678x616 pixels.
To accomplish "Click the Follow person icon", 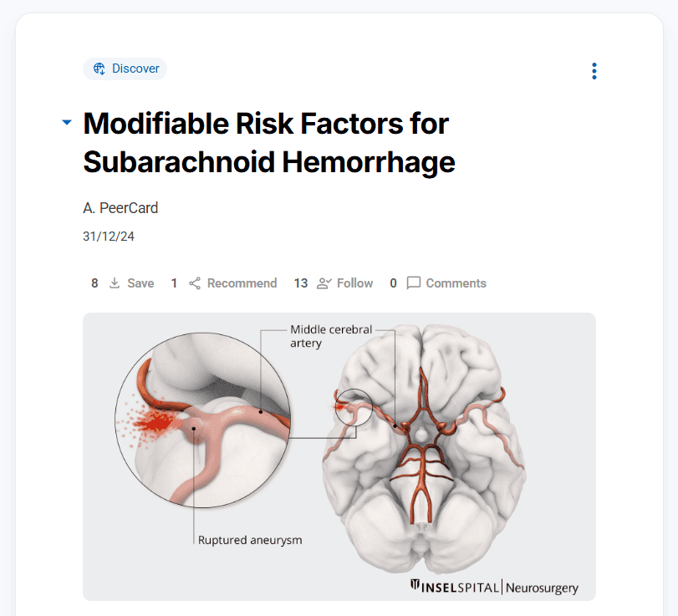I will [324, 283].
